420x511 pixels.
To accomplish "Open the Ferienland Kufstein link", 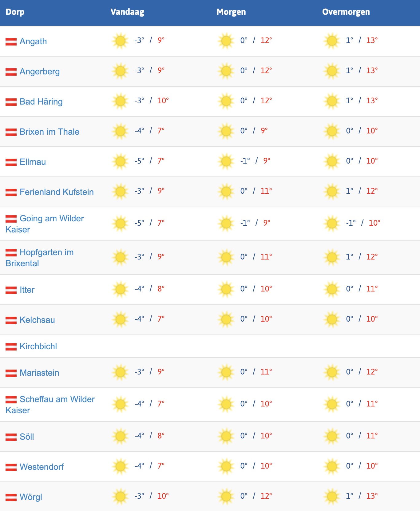I will [57, 192].
